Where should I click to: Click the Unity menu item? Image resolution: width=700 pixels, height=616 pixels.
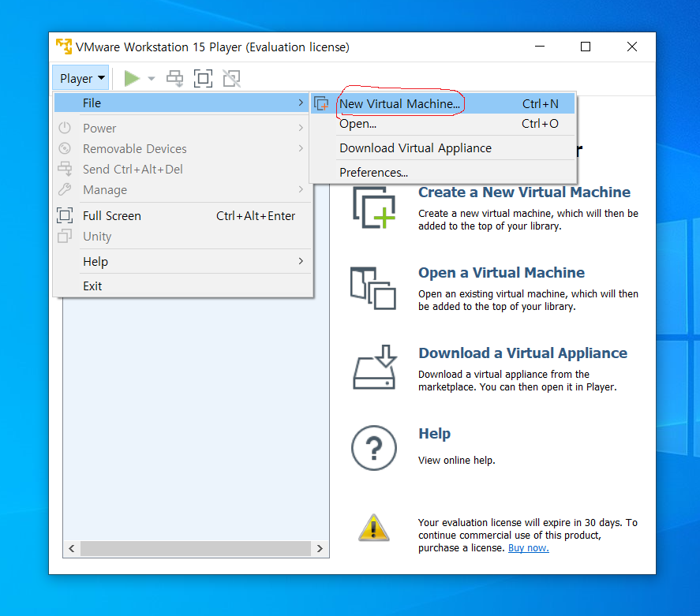click(x=182, y=237)
